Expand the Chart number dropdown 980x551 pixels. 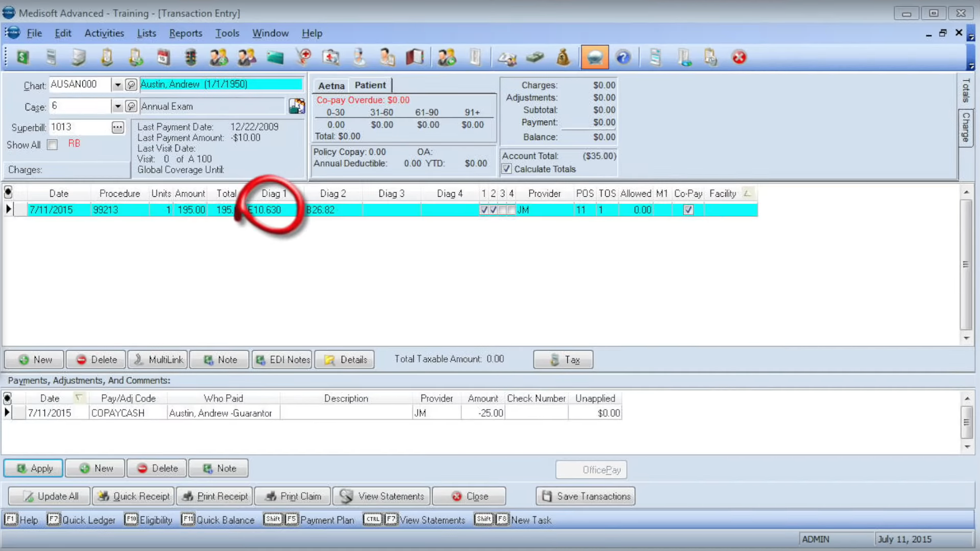118,85
